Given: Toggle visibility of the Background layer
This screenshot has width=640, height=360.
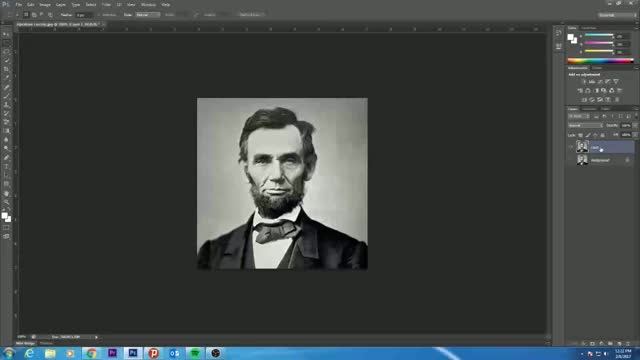Looking at the screenshot, I should click(571, 160).
